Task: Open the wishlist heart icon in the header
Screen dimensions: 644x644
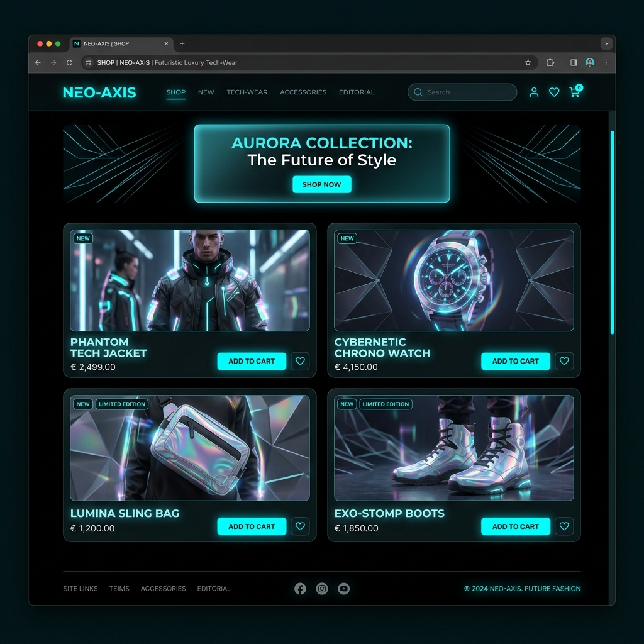Action: (553, 92)
